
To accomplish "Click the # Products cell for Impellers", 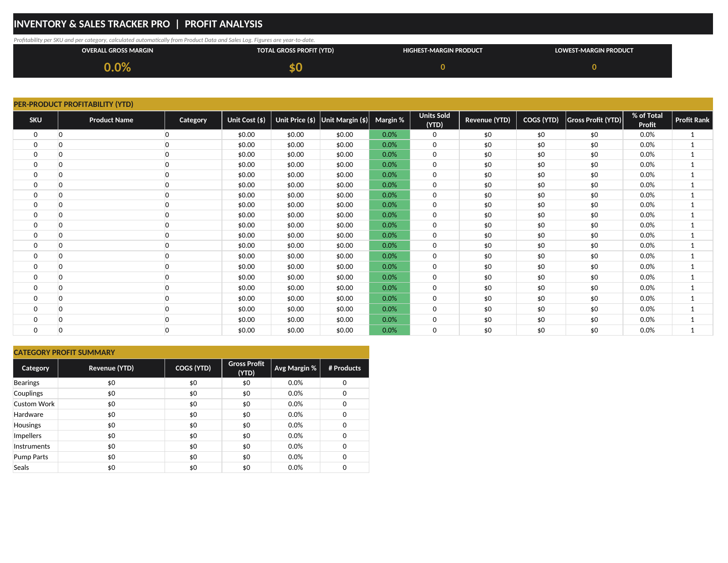I will pyautogui.click(x=345, y=436).
